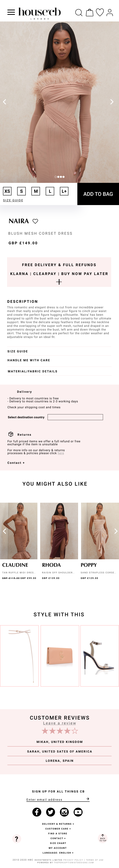Image resolution: width=119 pixels, height=868 pixels.
Task: Expand the free delivery plus sign
Action: [59, 282]
